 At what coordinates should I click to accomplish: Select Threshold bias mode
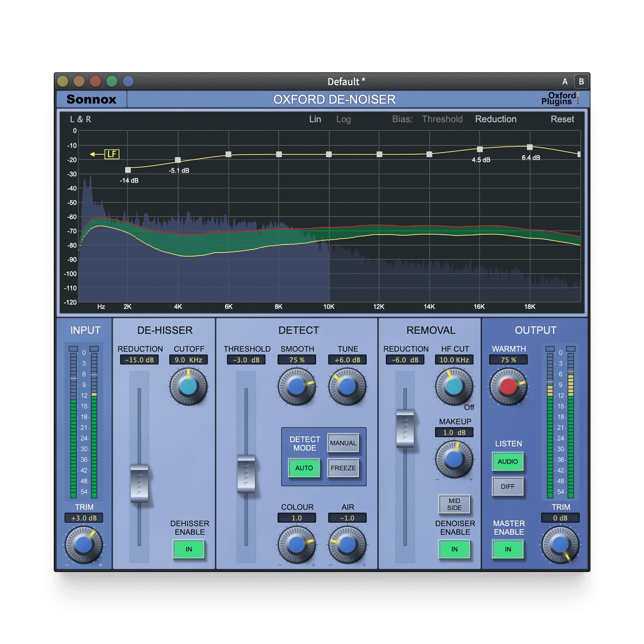[x=442, y=119]
